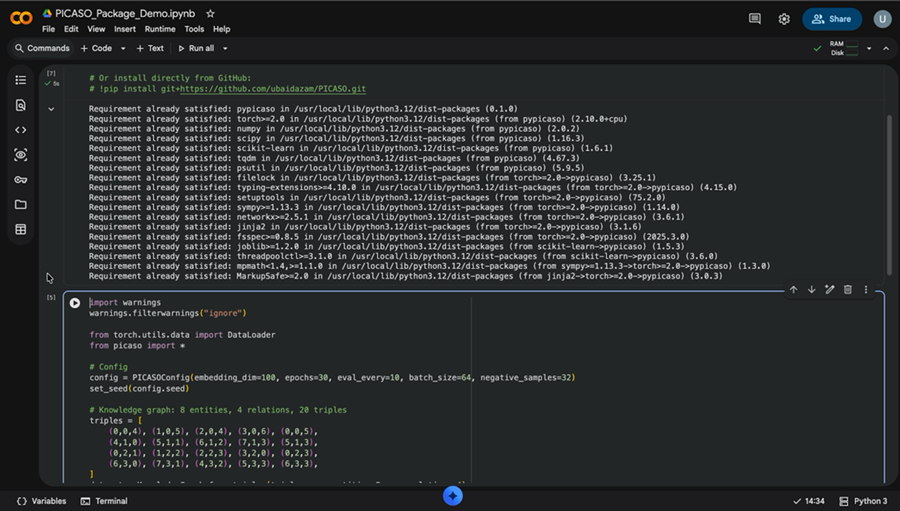Viewport: 900px width, 511px height.
Task: Open the Help menu
Action: [222, 29]
